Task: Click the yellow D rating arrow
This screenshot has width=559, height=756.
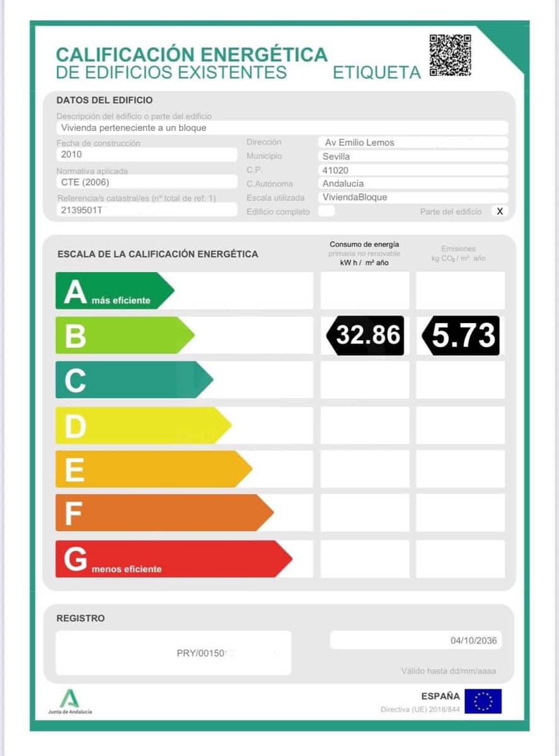Action: point(144,425)
